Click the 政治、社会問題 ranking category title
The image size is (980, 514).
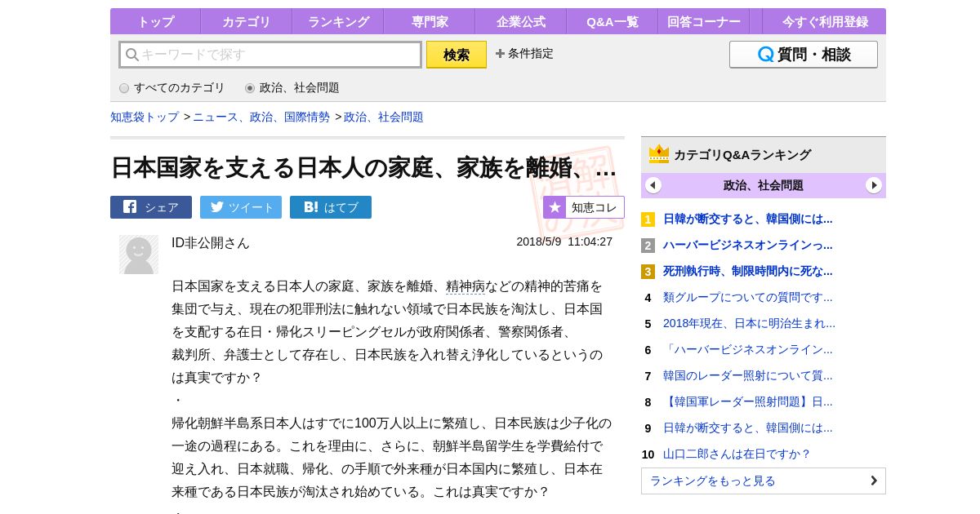click(x=764, y=185)
